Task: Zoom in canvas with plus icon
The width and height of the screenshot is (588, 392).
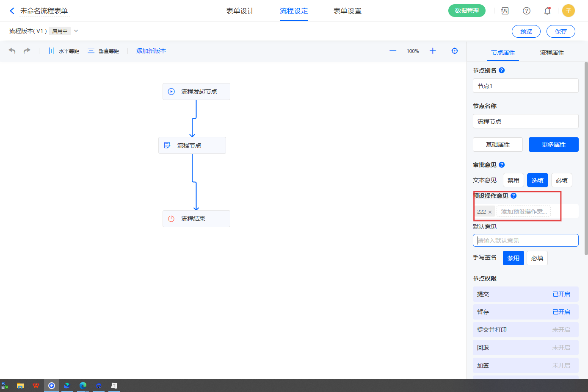Action: (x=433, y=51)
